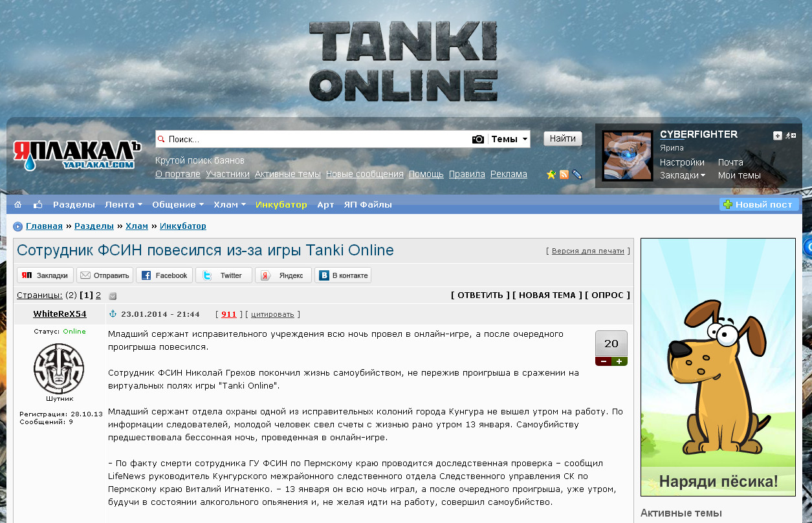Click the anchor post permalink icon
The width and height of the screenshot is (812, 523).
[113, 314]
